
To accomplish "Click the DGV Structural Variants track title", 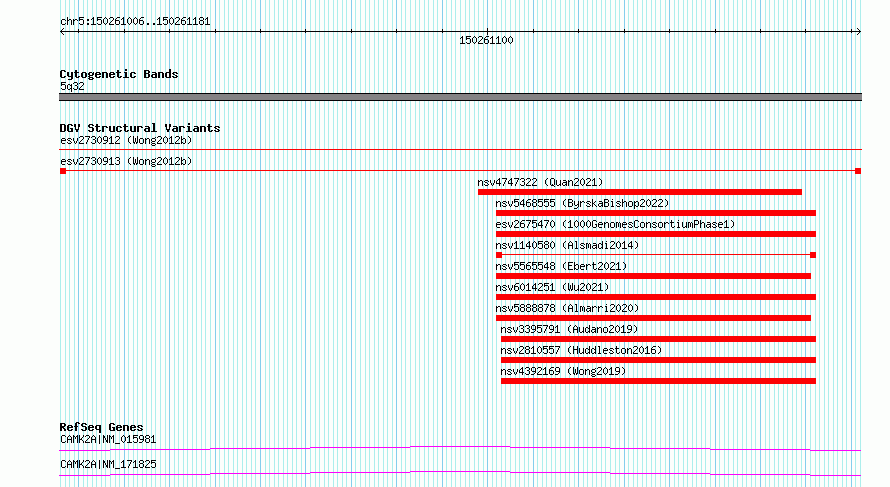I will point(140,128).
